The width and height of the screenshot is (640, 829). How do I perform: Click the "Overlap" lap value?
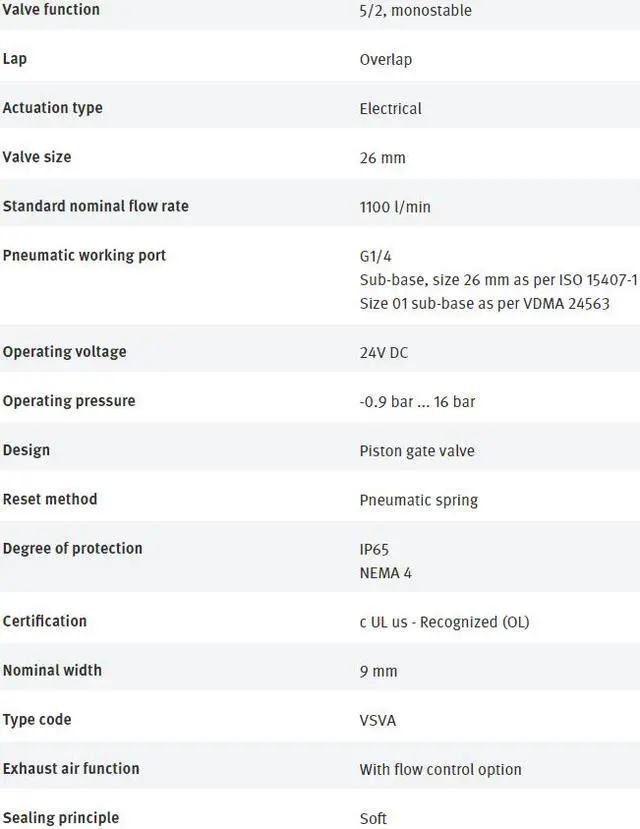pos(385,60)
